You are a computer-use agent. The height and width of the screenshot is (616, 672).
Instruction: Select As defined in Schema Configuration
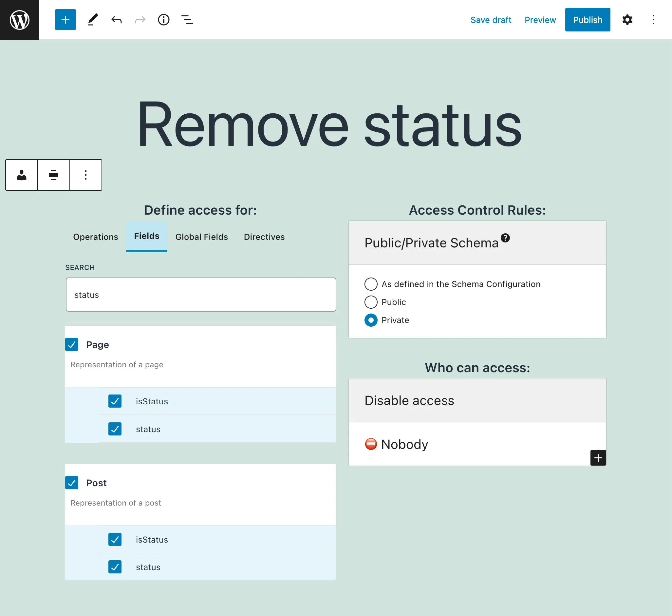[x=371, y=284]
